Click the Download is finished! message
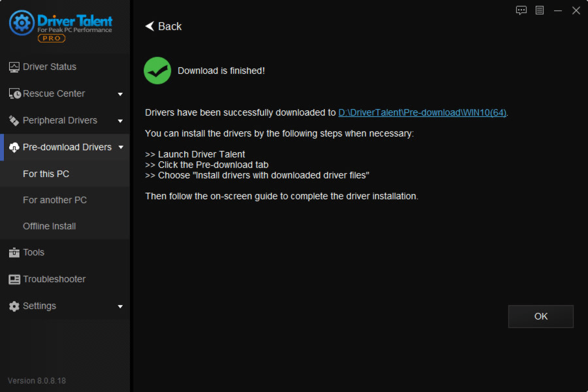 (x=221, y=71)
